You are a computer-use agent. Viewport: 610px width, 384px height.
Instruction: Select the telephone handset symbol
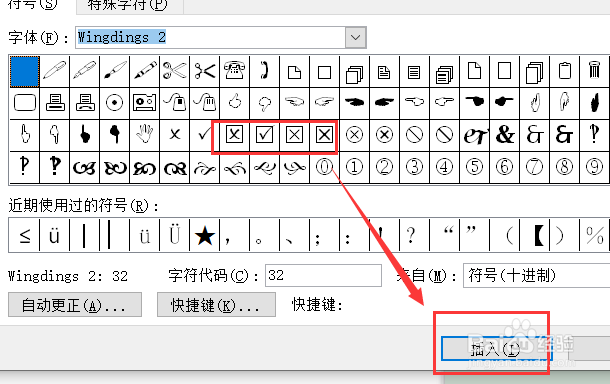coord(265,71)
